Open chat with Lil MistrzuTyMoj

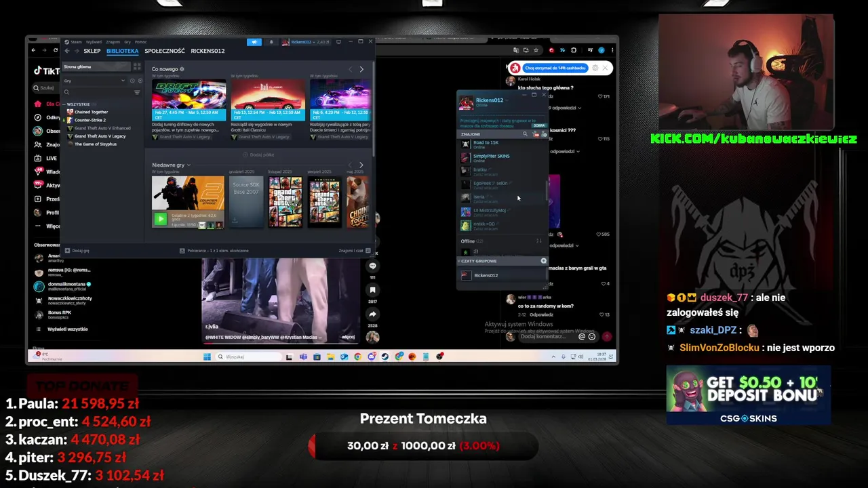[502, 211]
